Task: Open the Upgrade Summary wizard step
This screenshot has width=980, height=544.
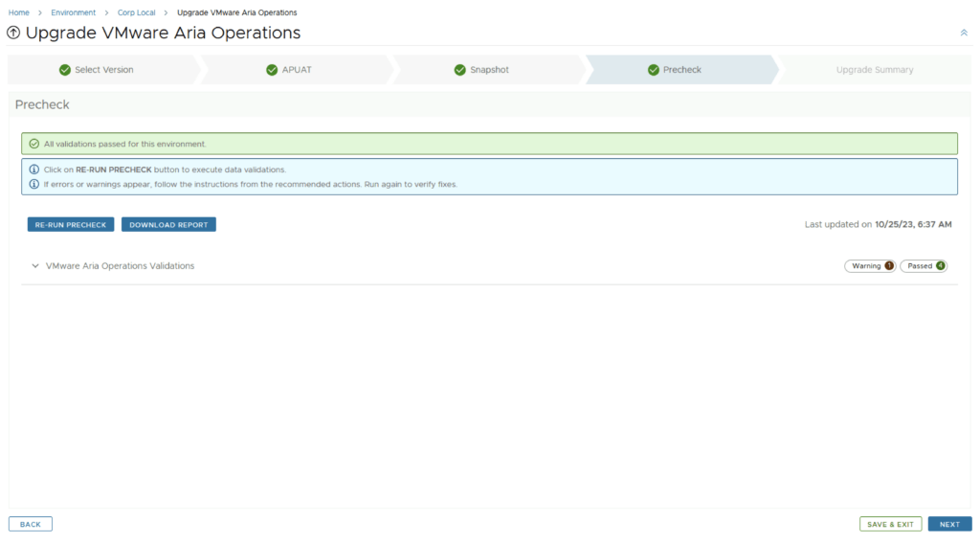Action: [875, 69]
